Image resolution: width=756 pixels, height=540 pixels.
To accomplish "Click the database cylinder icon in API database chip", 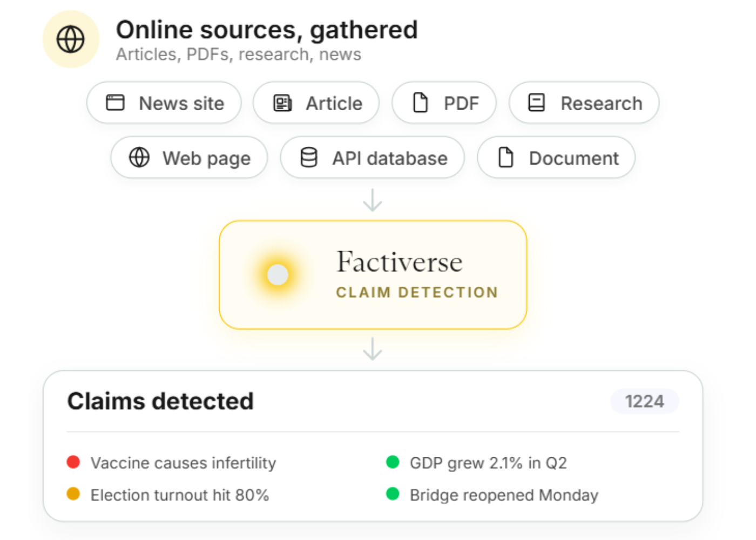I will tap(309, 158).
